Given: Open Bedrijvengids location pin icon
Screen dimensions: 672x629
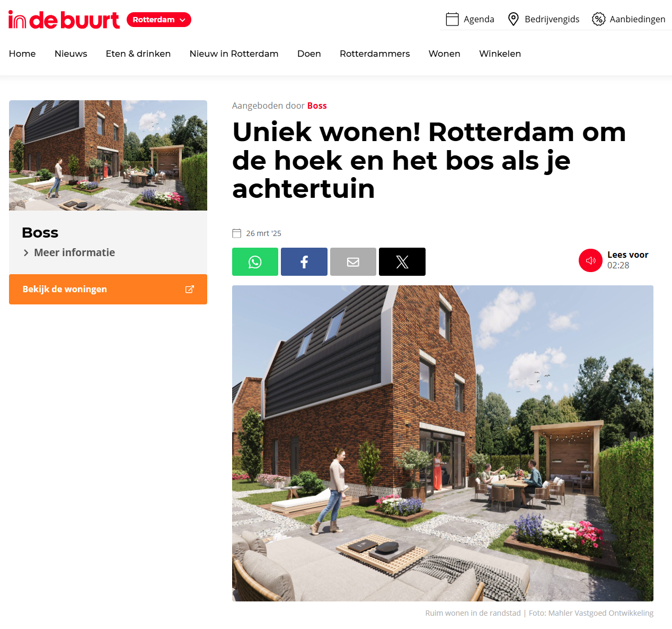Looking at the screenshot, I should click(513, 19).
